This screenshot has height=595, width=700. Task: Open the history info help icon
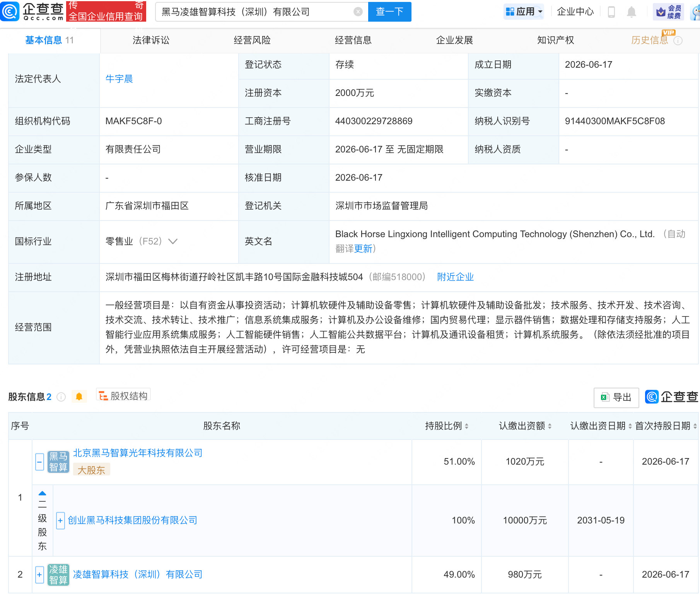(x=678, y=41)
